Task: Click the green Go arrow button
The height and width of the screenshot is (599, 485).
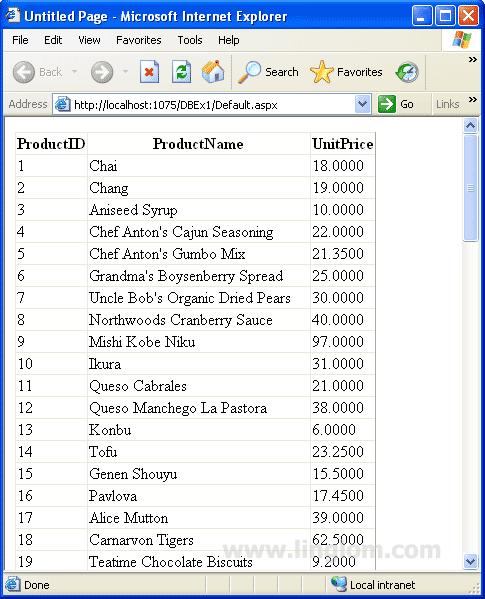Action: click(x=396, y=104)
